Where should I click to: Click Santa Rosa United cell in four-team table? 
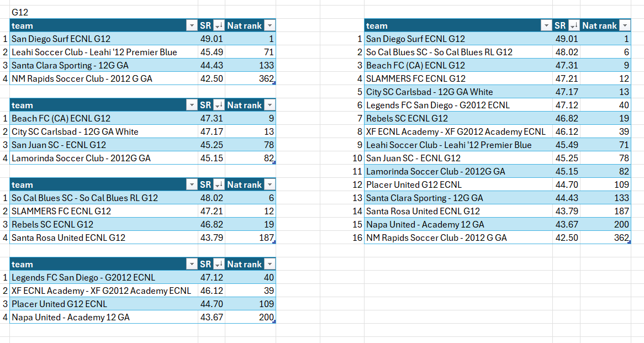click(68, 238)
